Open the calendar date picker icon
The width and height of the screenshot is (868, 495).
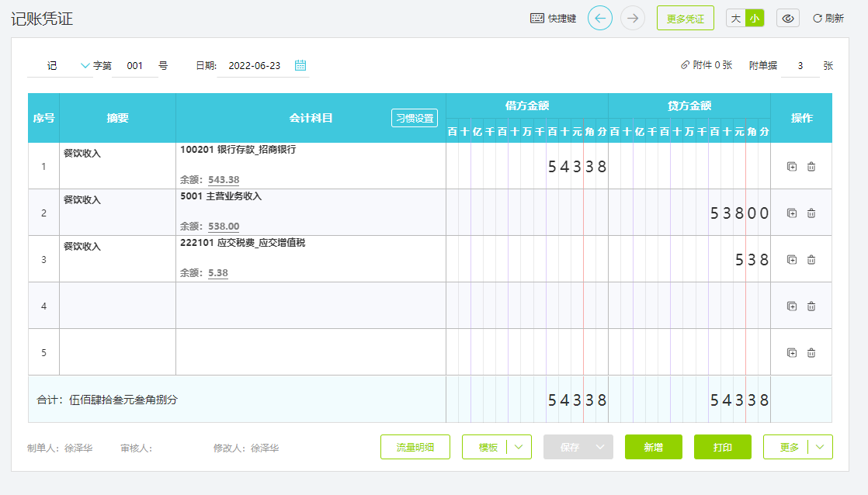300,66
